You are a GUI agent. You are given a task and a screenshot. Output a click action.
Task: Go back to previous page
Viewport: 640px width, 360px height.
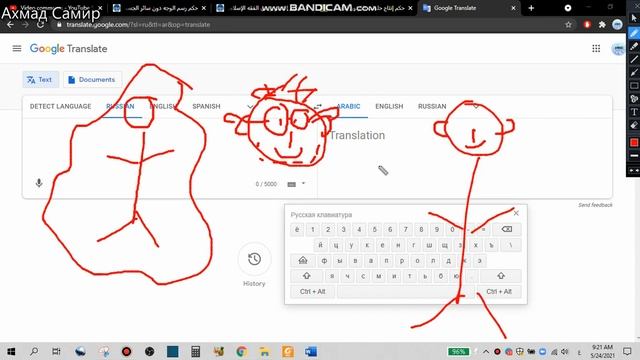(x=10, y=25)
